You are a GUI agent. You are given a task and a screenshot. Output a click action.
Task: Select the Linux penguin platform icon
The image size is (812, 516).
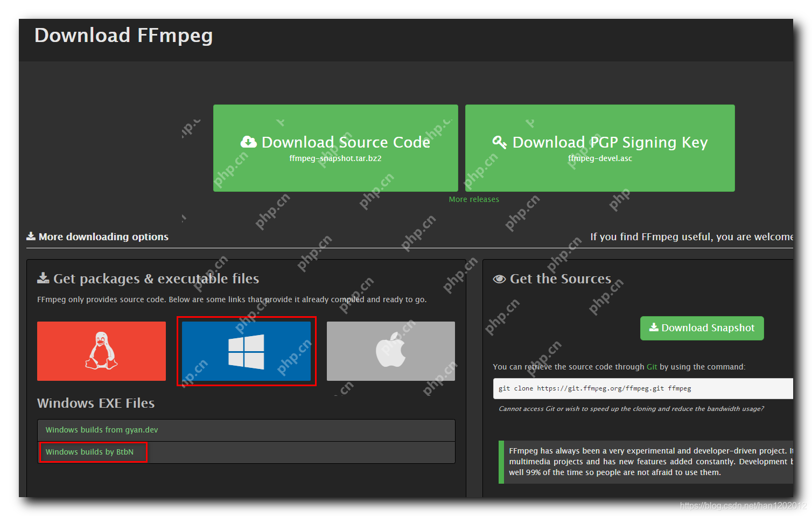[101, 351]
